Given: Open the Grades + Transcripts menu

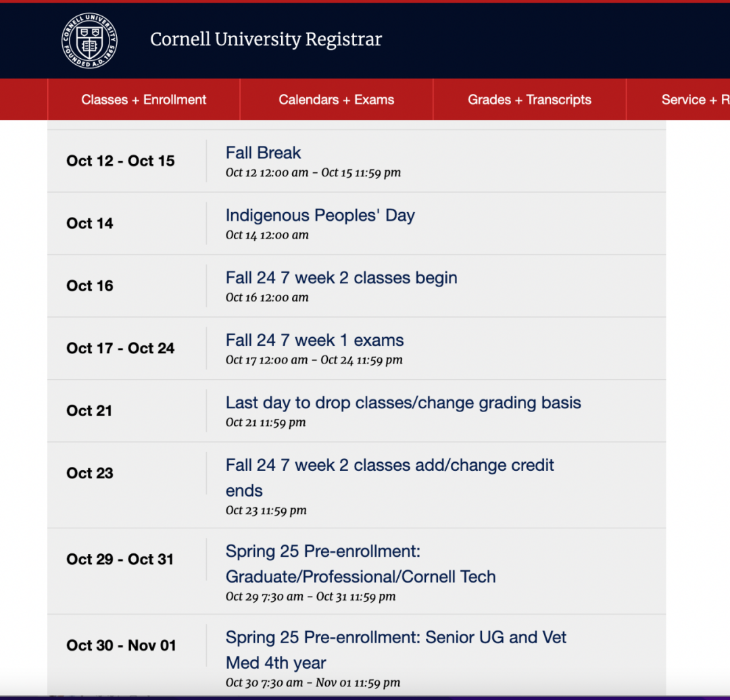Looking at the screenshot, I should [529, 99].
